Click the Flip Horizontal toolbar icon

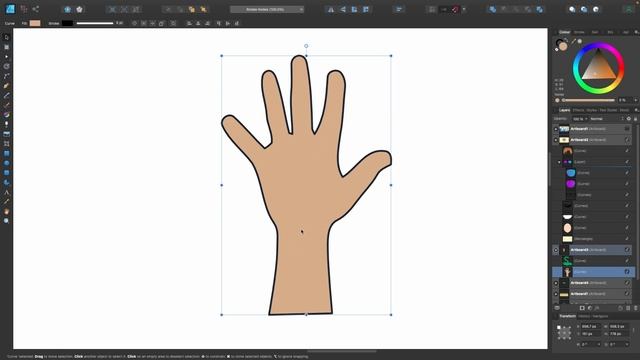331,9
